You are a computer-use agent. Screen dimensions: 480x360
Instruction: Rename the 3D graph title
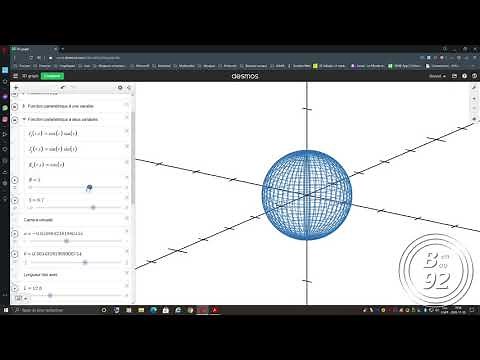(30, 76)
